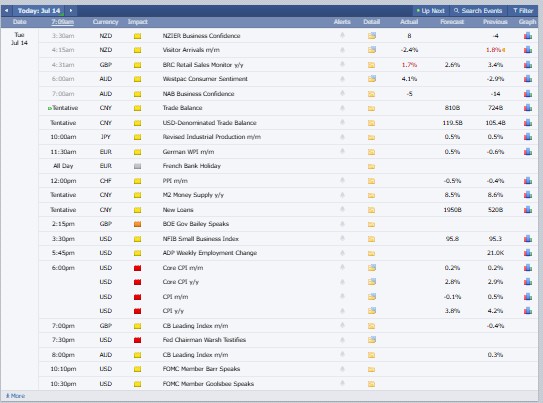Open the Filter menu
Viewport: 543px width, 403px height.
(x=523, y=11)
